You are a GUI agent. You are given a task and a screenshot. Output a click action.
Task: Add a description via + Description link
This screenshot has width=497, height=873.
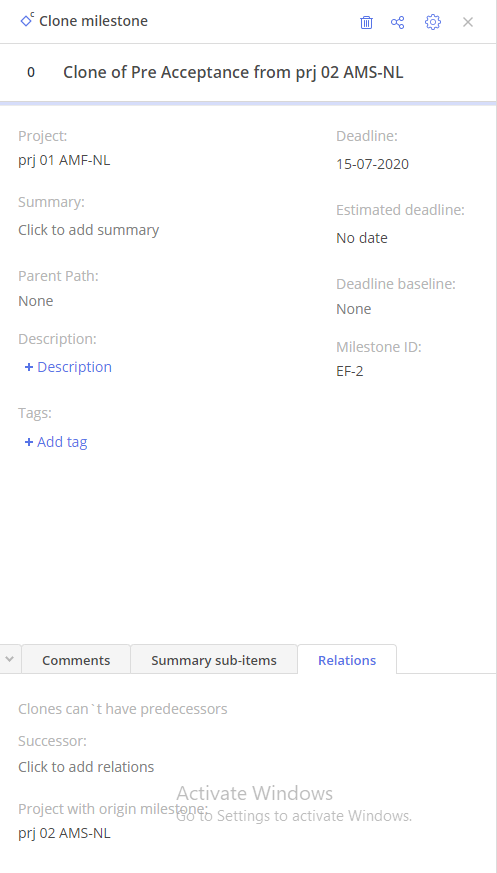[68, 367]
